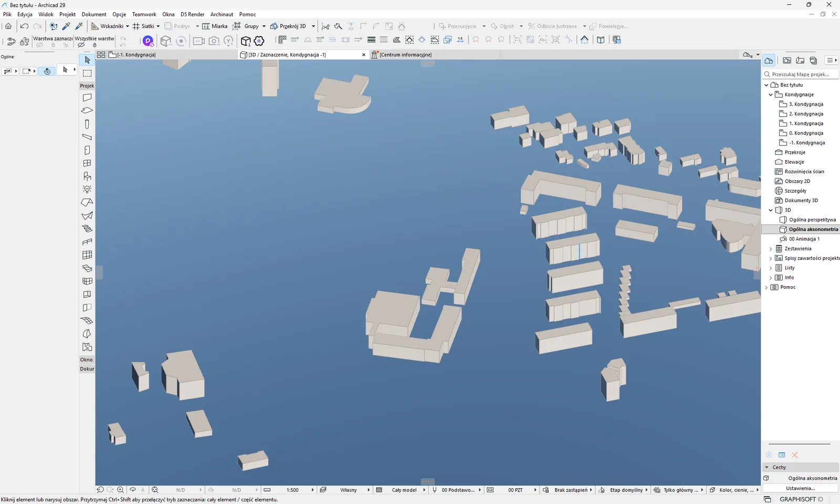840x504 pixels.
Task: Toggle the Grupy suspend groups button
Action: coord(246,26)
